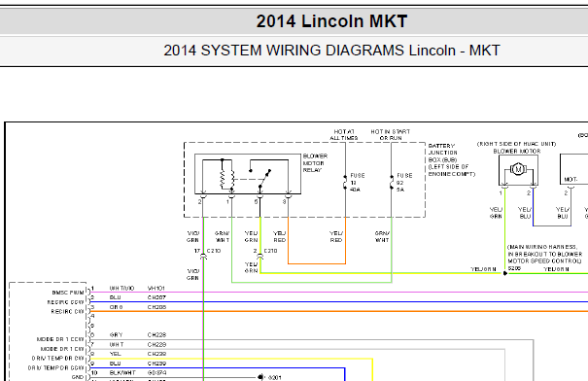
Task: Select the 'HOT IN START OR RUN' label
Action: click(x=391, y=135)
